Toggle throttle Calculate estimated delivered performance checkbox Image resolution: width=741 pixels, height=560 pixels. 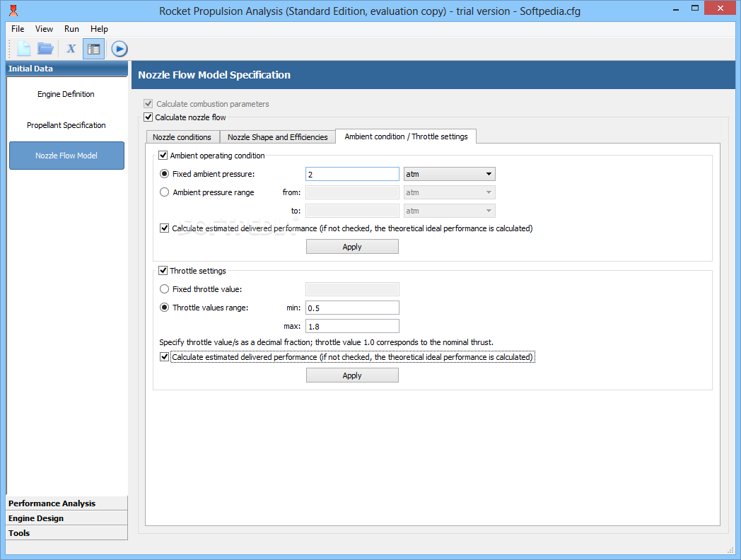tap(165, 357)
